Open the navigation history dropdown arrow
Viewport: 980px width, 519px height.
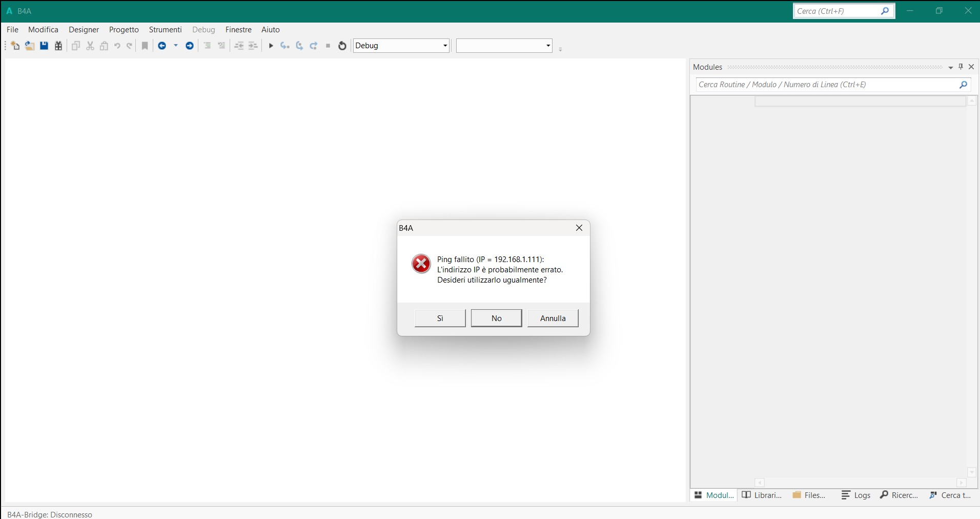[x=175, y=46]
